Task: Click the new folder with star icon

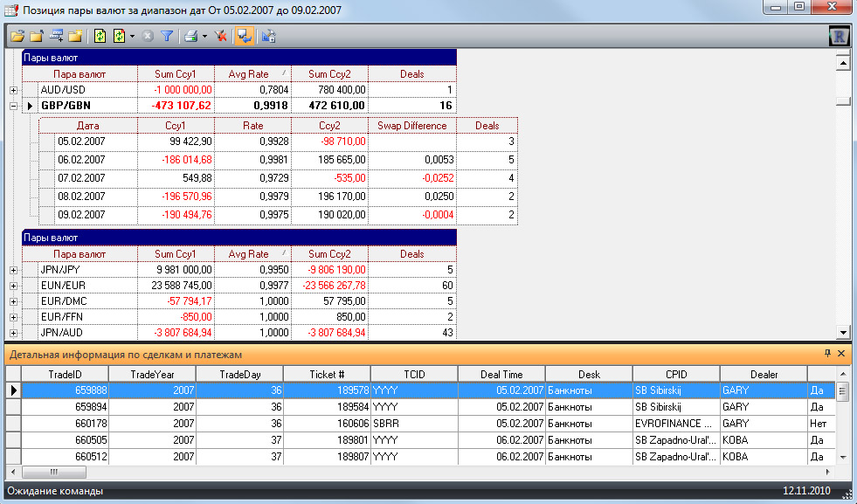Action: pos(75,37)
